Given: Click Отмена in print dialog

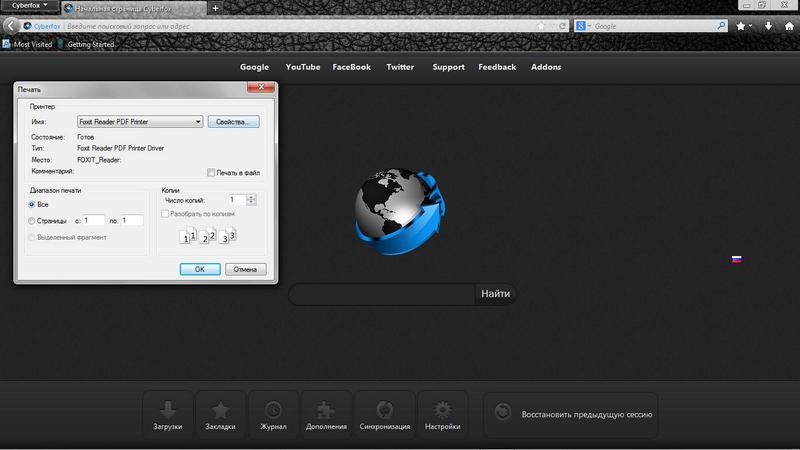Looking at the screenshot, I should click(x=245, y=269).
